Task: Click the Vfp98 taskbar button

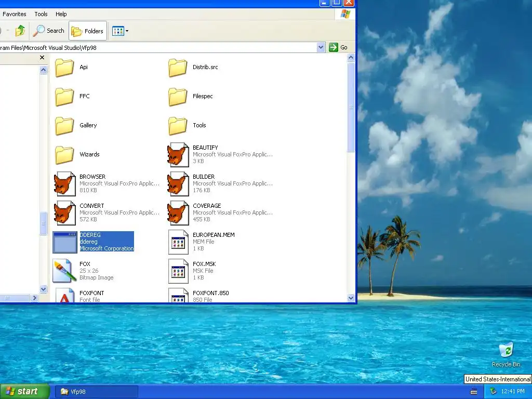Action: pyautogui.click(x=97, y=392)
